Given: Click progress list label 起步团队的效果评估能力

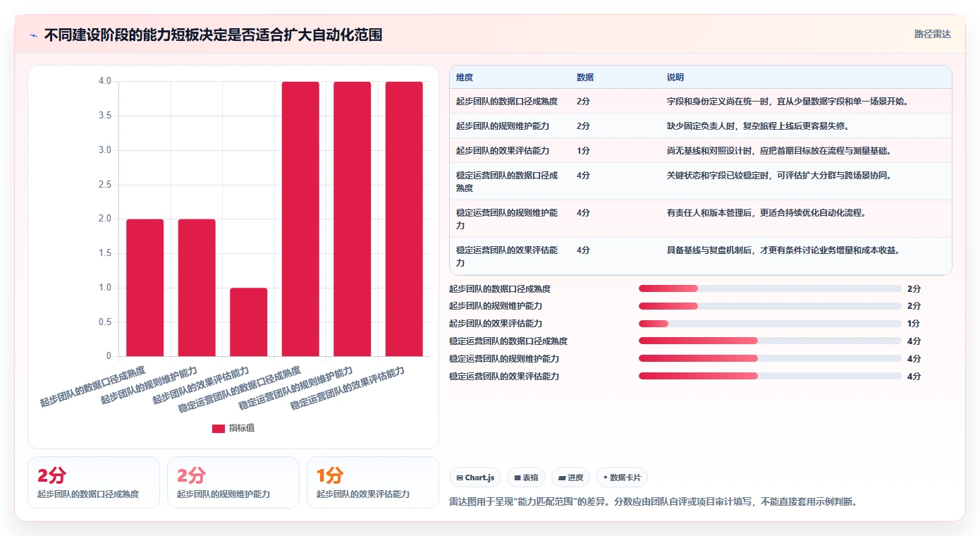Looking at the screenshot, I should 496,324.
